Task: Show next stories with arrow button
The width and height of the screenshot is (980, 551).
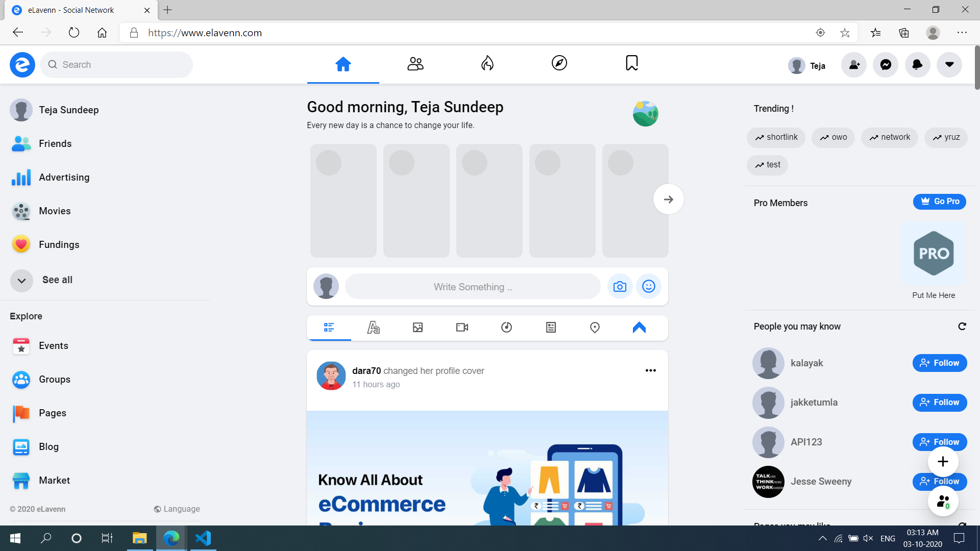Action: [x=668, y=199]
